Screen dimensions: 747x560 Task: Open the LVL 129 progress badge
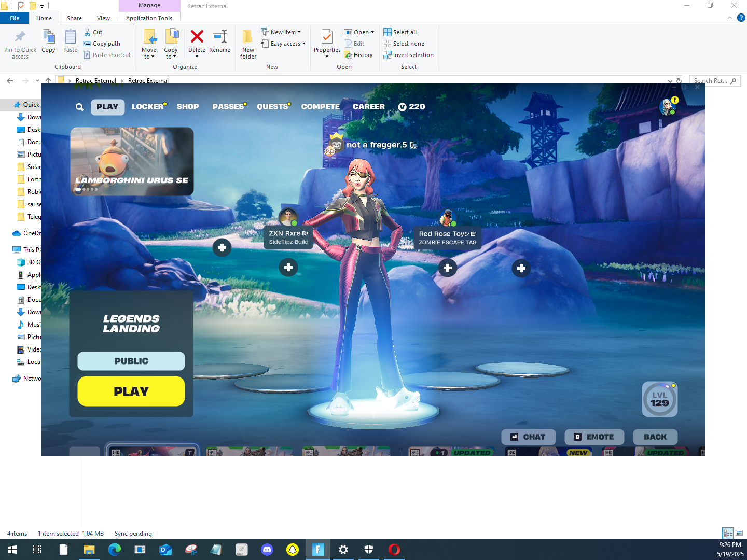tap(659, 399)
